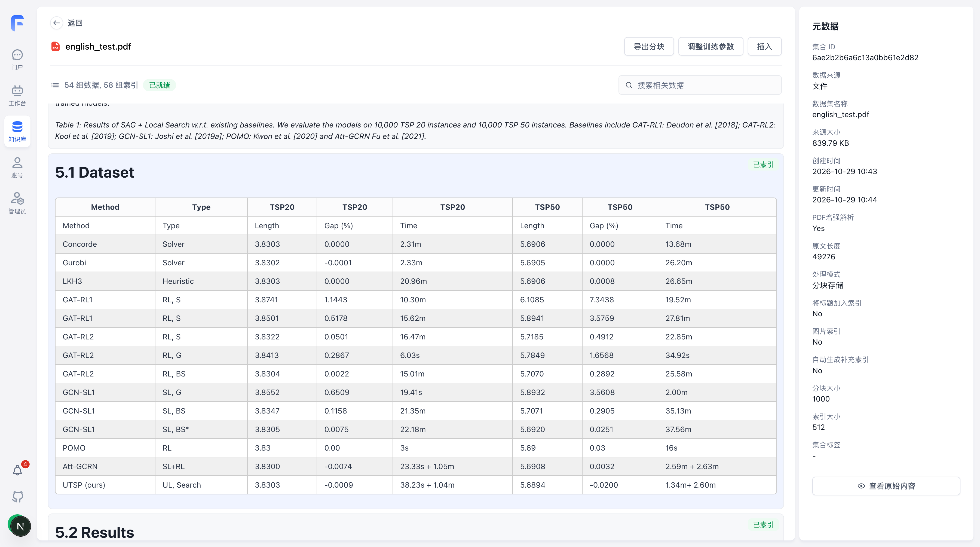Screen dimensions: 980x547
Task: Click the Gurobi method cell
Action: click(105, 263)
